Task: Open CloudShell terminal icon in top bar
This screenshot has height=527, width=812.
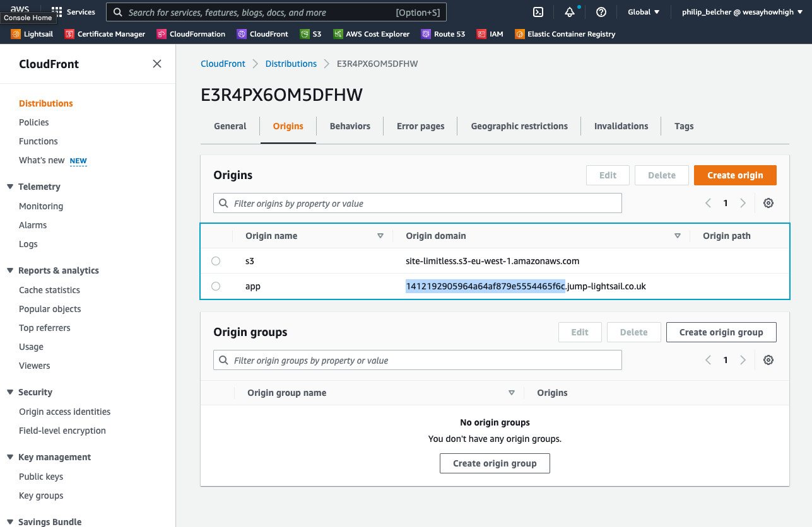Action: [538, 12]
